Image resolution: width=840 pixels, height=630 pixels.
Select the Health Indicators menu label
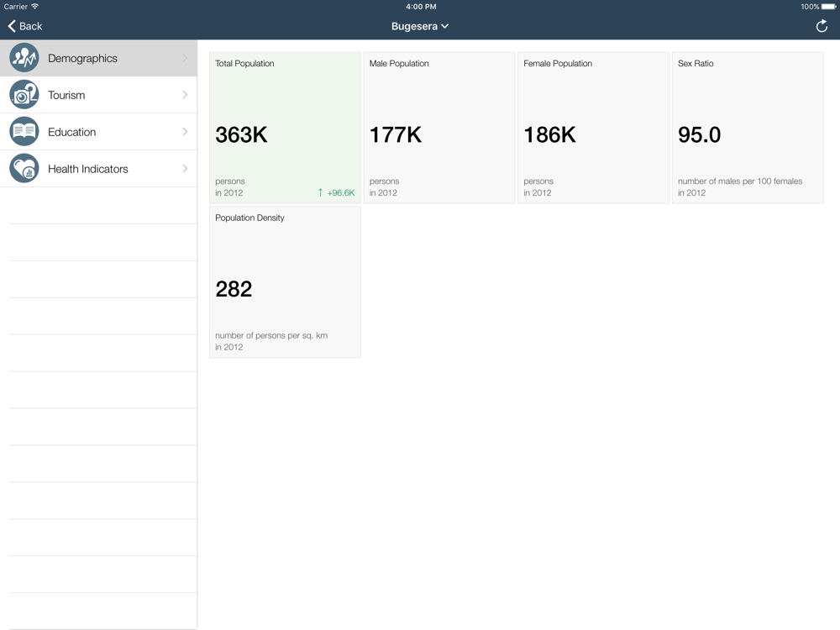(x=88, y=169)
